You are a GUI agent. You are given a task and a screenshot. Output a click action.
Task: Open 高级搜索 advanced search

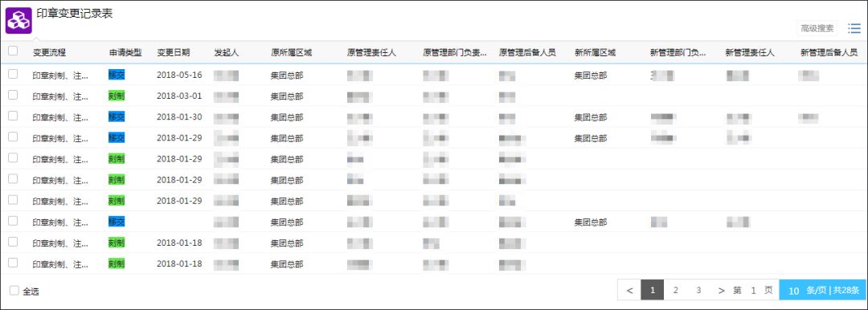tap(817, 28)
